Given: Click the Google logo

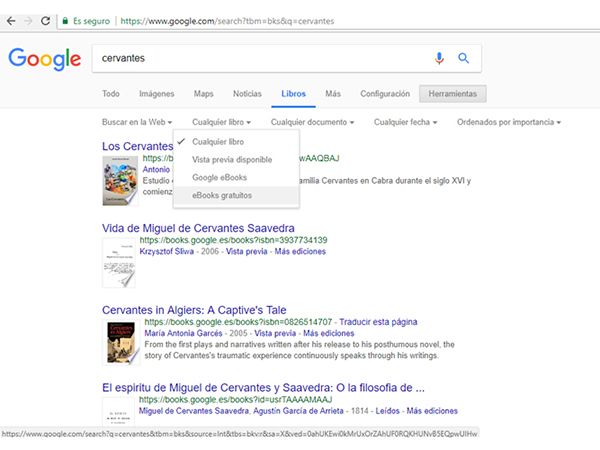Looking at the screenshot, I should click(44, 58).
